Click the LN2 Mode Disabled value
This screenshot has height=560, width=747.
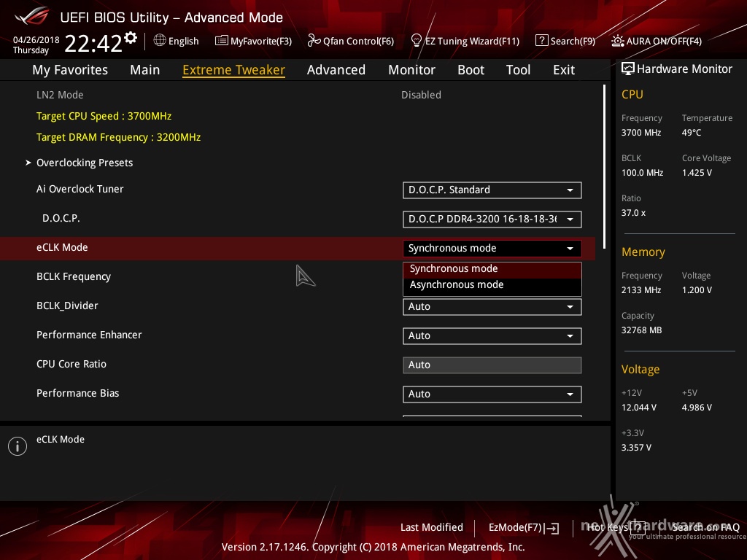[x=421, y=96]
